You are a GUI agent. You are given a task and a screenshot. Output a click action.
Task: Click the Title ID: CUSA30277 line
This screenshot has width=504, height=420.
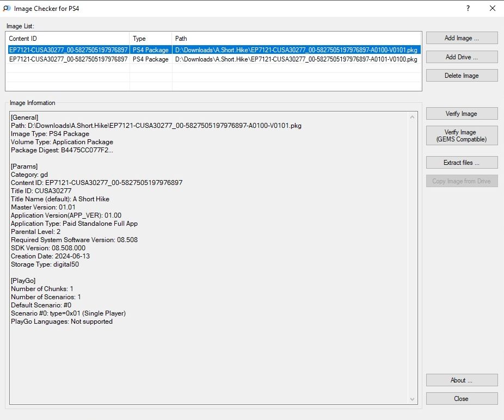click(41, 191)
